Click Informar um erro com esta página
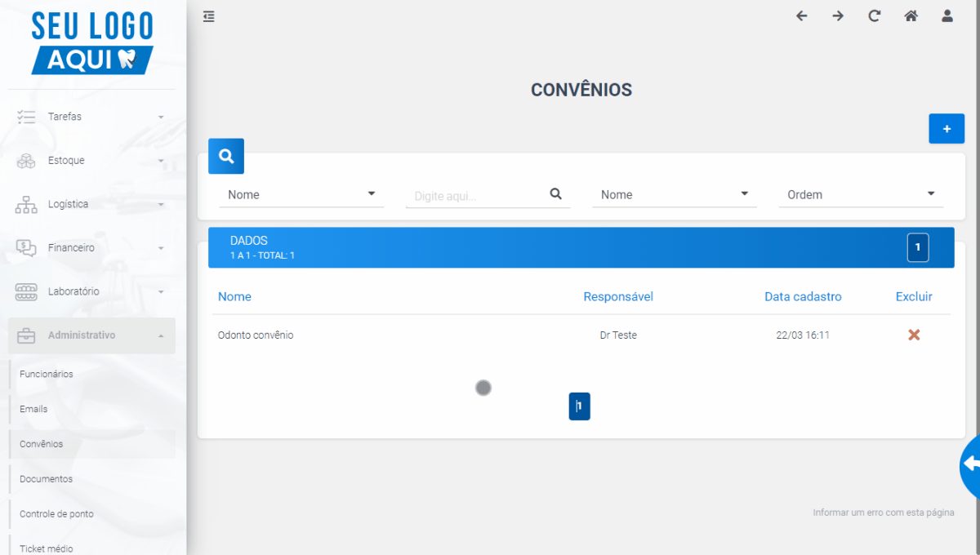Viewport: 980px width, 555px height. (884, 513)
